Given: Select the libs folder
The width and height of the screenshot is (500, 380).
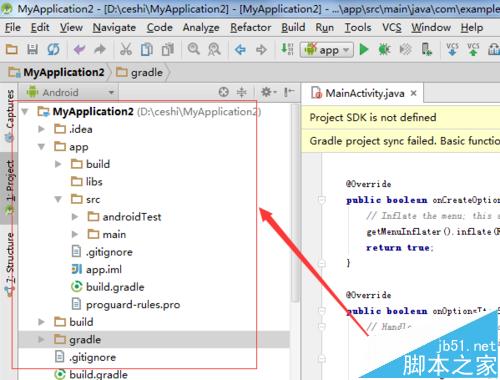Looking at the screenshot, I should [x=87, y=182].
